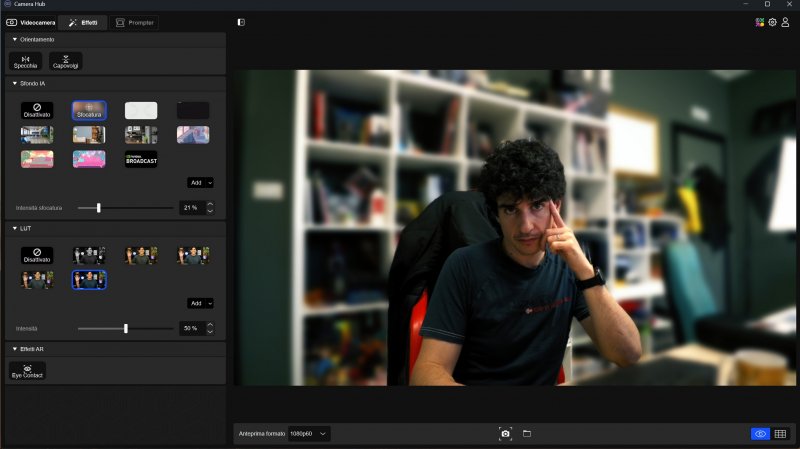This screenshot has width=800, height=449.
Task: Open the Add dropdown under LUT
Action: (201, 303)
